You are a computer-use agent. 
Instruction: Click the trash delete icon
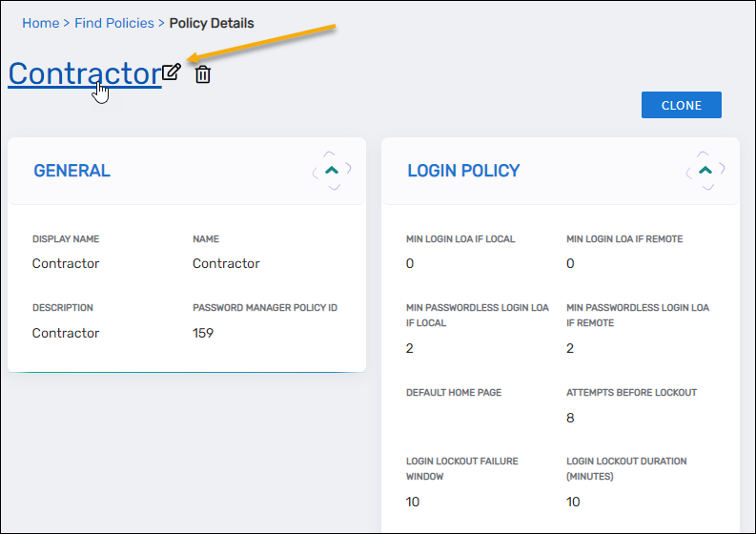pos(202,74)
